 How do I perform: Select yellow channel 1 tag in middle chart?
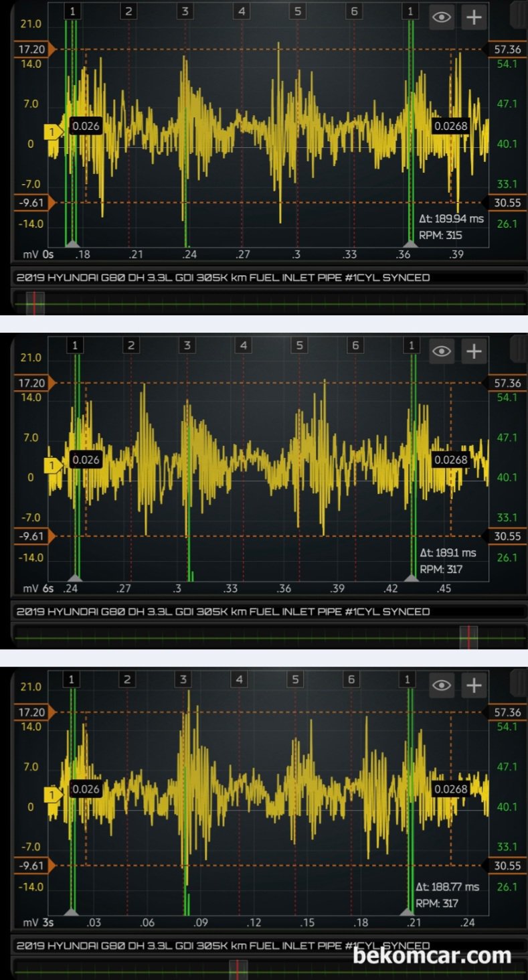pyautogui.click(x=52, y=465)
